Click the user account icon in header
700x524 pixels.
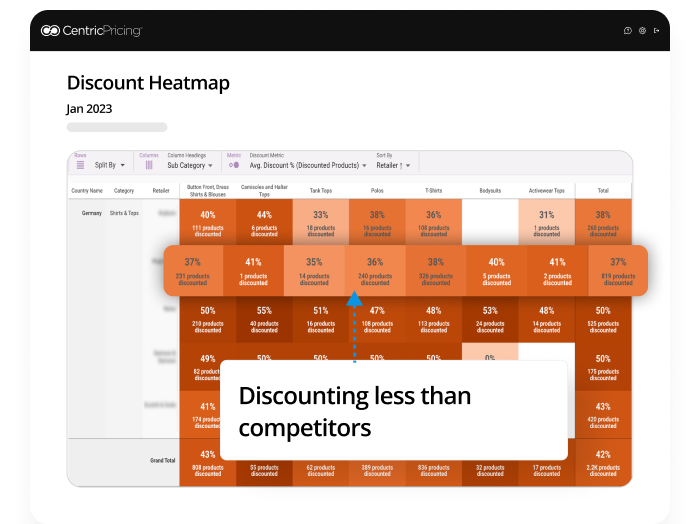pyautogui.click(x=642, y=31)
